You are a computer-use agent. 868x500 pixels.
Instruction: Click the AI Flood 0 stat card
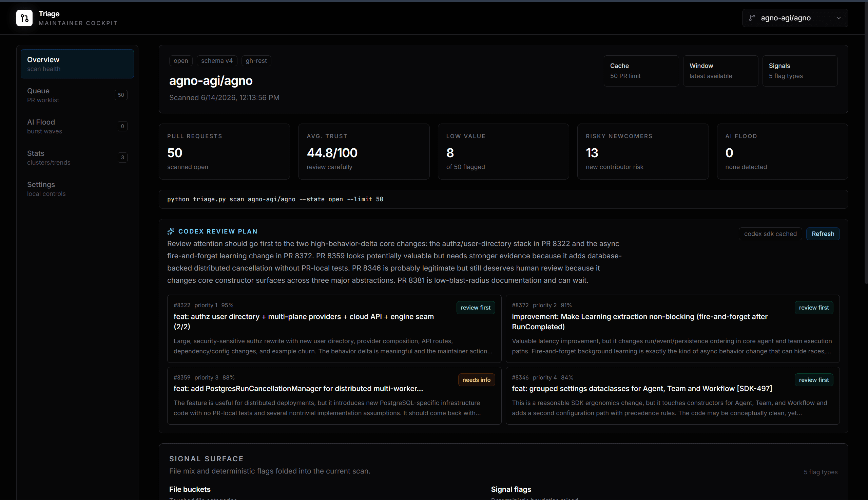783,151
